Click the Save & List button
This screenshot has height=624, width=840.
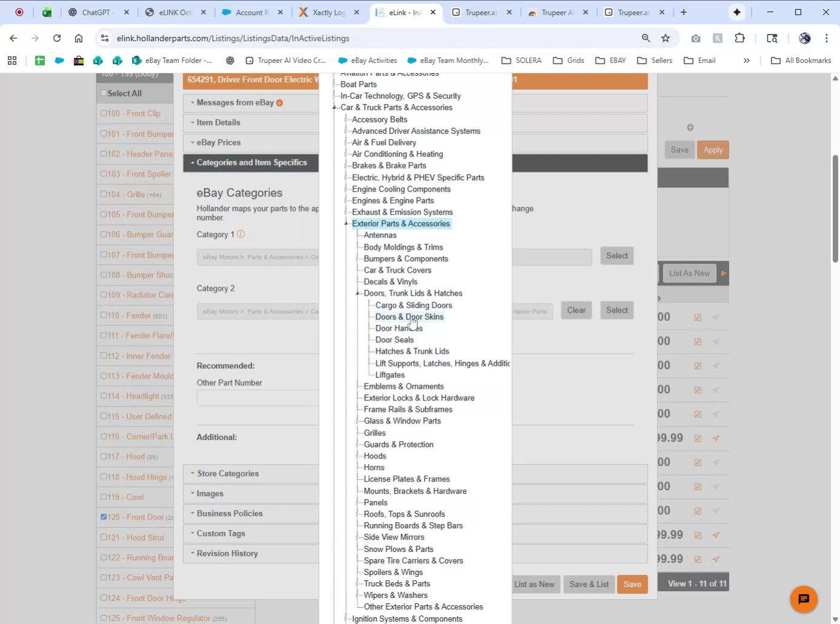coord(589,584)
